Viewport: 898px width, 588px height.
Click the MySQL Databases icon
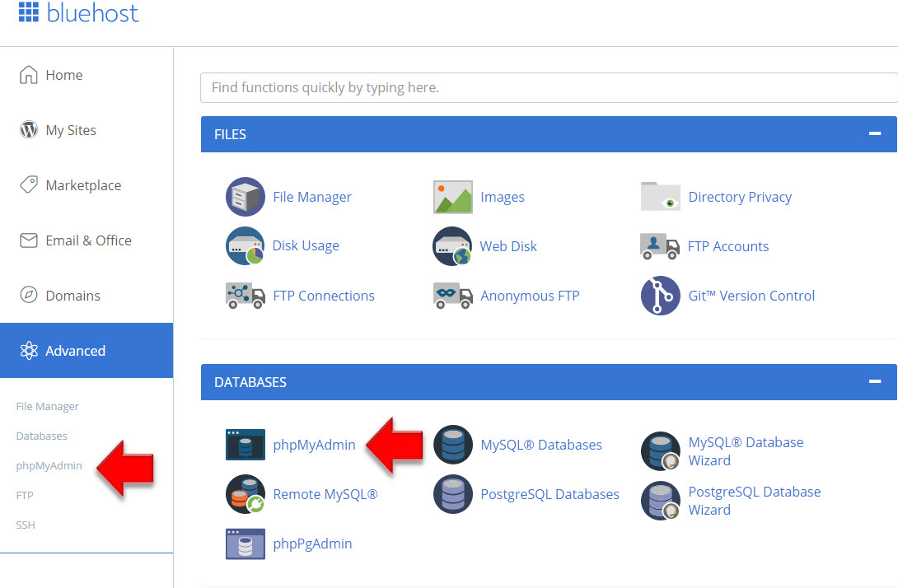[453, 445]
